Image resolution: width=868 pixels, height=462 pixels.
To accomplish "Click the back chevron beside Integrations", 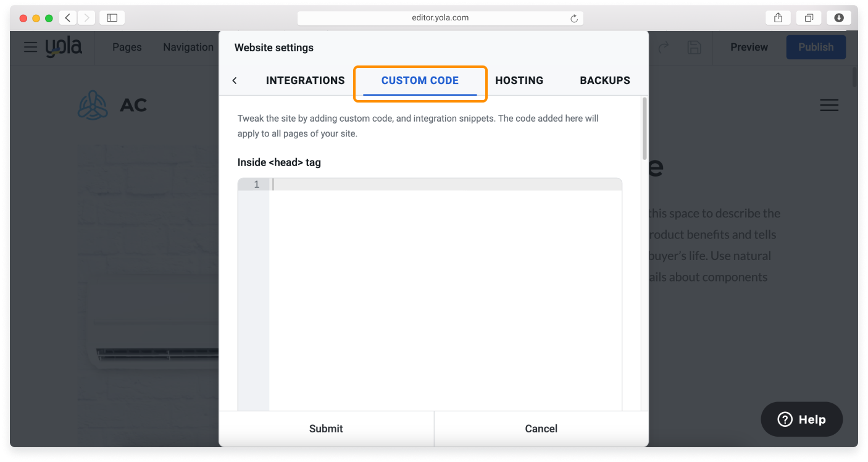I will (234, 80).
